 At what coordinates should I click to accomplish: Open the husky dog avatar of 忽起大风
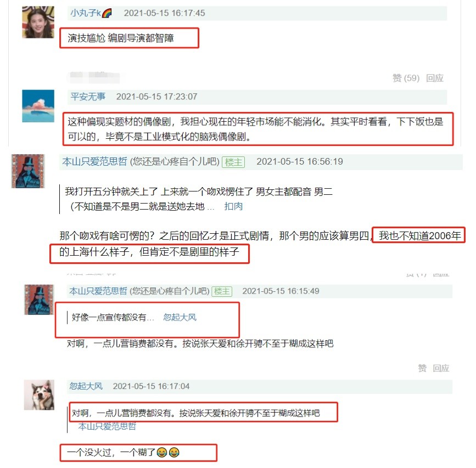pyautogui.click(x=39, y=394)
